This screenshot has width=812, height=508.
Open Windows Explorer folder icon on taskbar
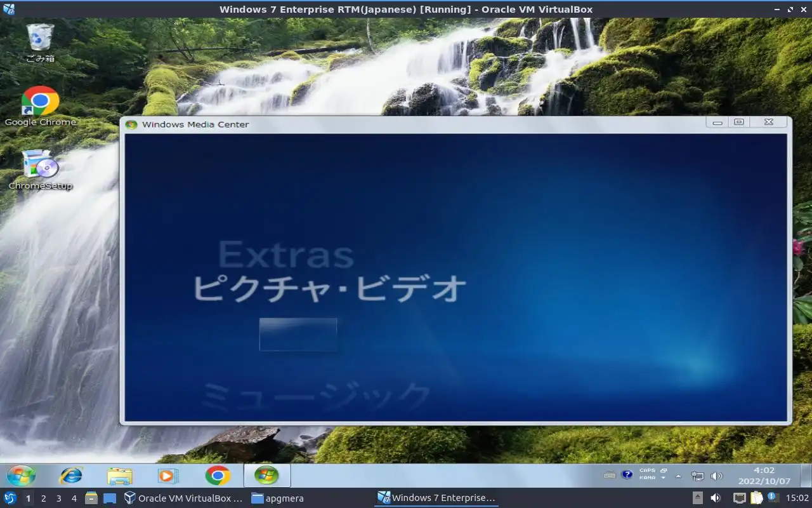pos(119,476)
